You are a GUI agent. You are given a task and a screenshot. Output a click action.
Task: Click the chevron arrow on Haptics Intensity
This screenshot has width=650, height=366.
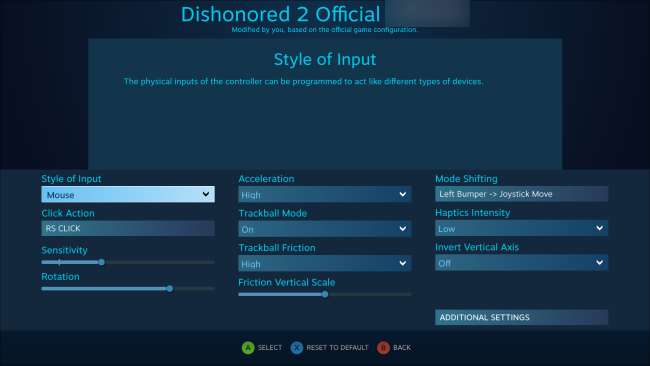tap(599, 228)
